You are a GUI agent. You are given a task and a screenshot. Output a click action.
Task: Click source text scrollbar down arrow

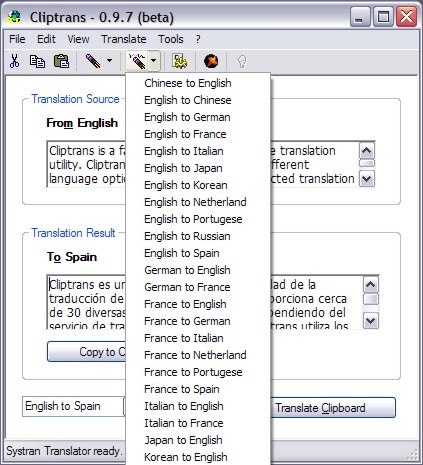click(x=367, y=179)
